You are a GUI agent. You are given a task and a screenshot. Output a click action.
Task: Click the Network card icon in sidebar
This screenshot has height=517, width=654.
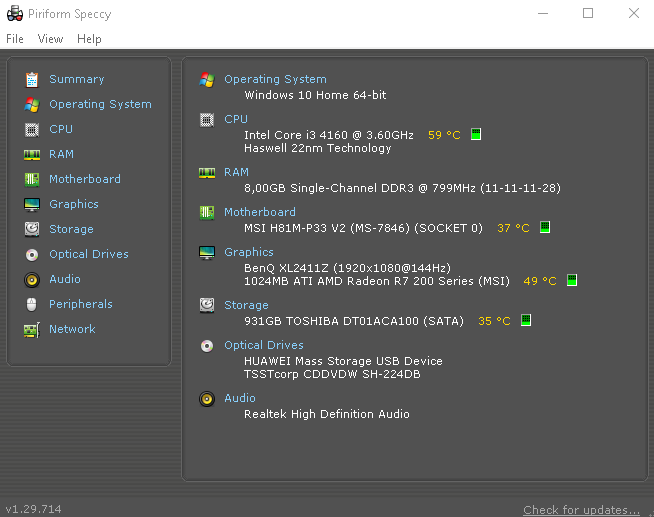tap(32, 330)
